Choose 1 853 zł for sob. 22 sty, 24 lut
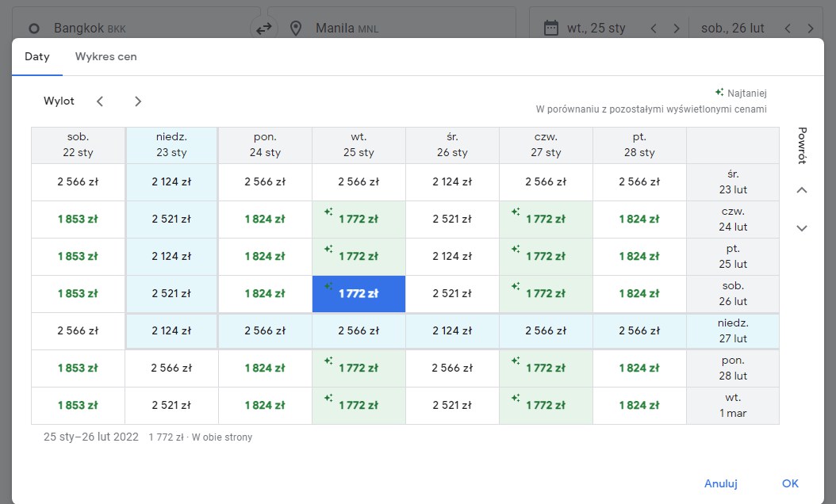Image resolution: width=836 pixels, height=504 pixels. coord(78,219)
